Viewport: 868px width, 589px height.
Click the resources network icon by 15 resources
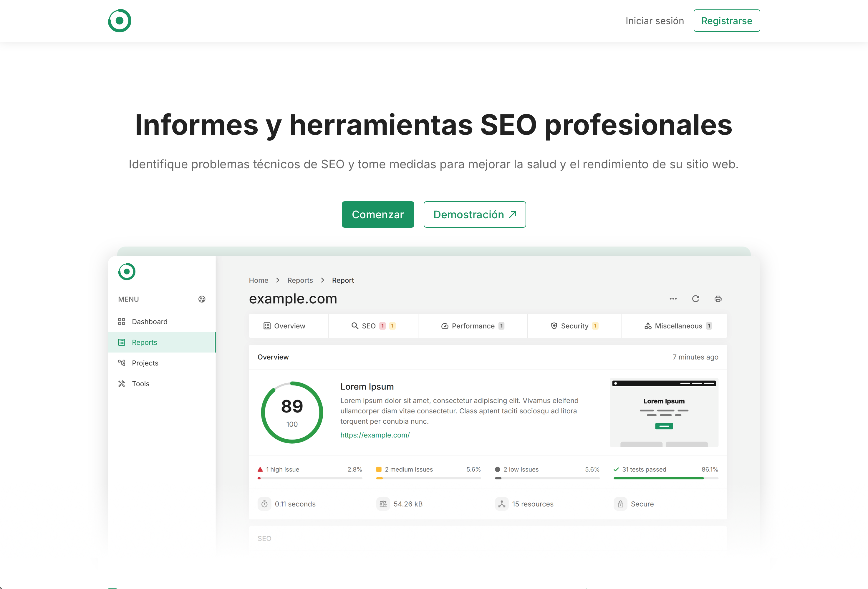[x=502, y=504]
